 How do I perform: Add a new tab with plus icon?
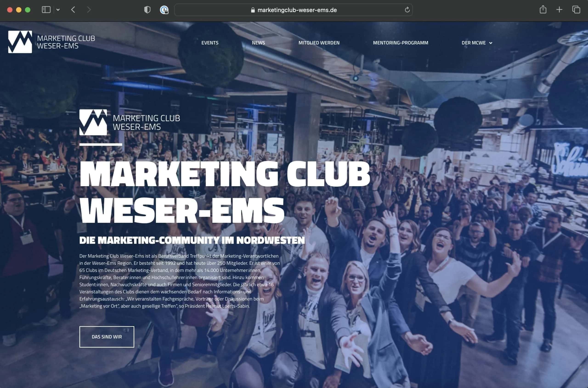[x=559, y=10]
